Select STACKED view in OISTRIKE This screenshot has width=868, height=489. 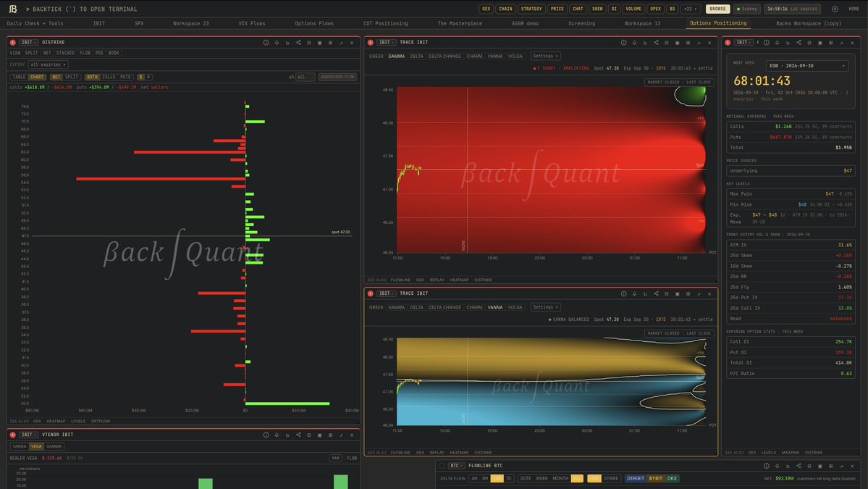click(x=64, y=53)
